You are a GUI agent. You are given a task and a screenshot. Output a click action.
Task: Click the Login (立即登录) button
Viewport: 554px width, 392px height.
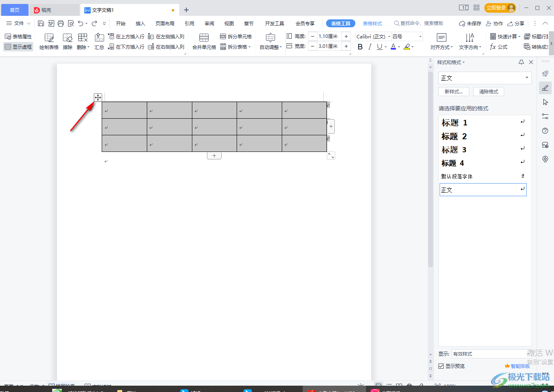[x=500, y=8]
